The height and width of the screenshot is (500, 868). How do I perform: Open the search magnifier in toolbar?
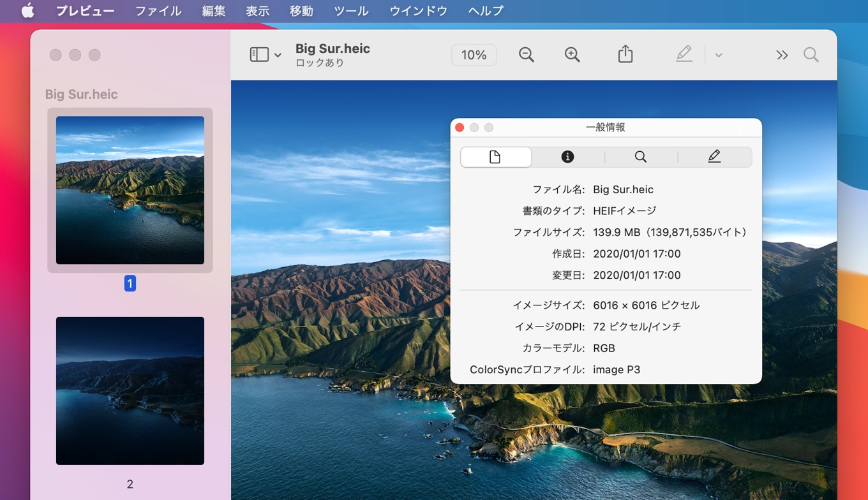[x=811, y=55]
